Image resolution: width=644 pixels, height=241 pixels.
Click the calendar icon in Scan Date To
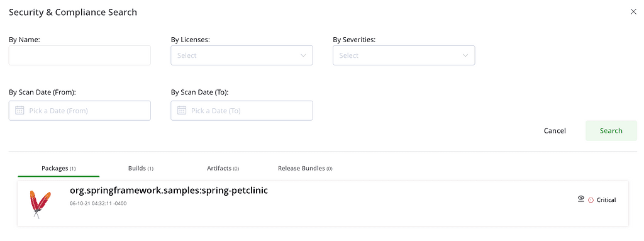pyautogui.click(x=182, y=111)
